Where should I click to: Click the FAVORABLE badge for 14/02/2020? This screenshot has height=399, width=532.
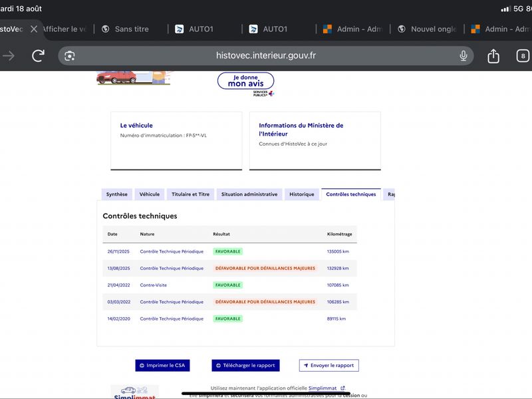point(227,319)
